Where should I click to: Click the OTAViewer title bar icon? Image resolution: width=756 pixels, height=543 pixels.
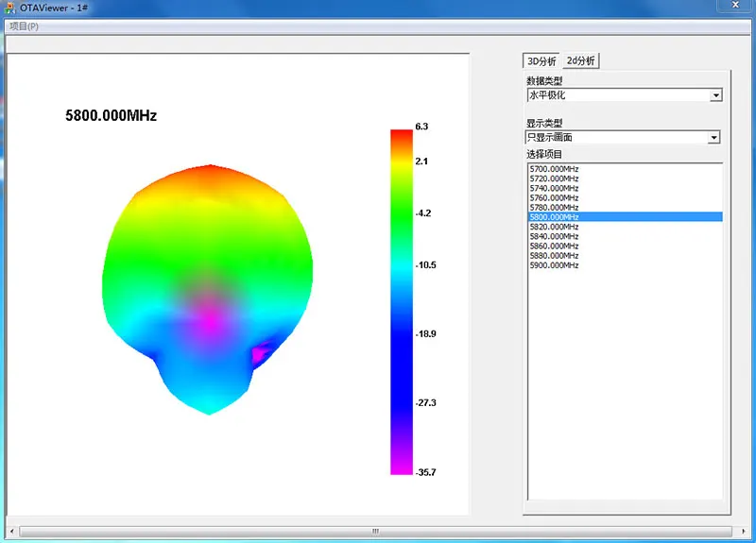[x=9, y=8]
